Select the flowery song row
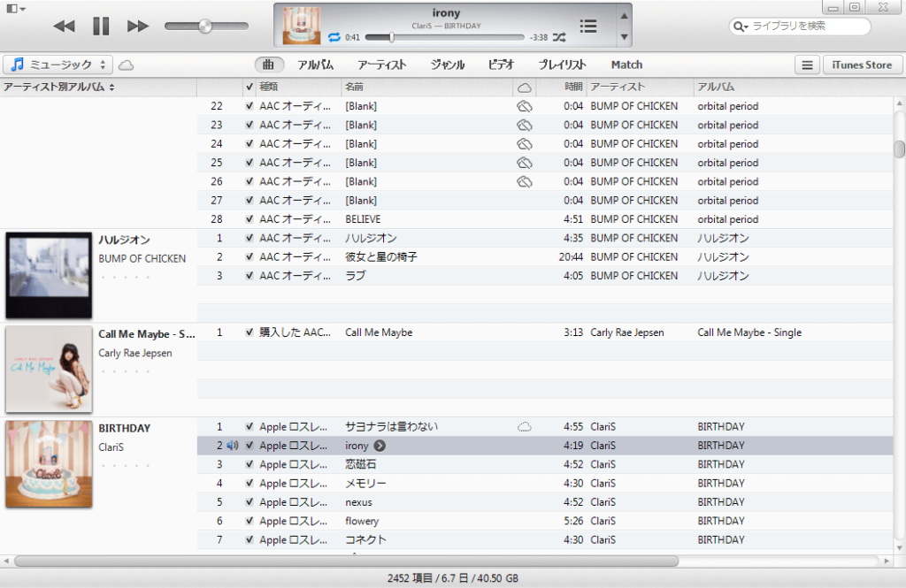906x588 pixels. (x=545, y=521)
